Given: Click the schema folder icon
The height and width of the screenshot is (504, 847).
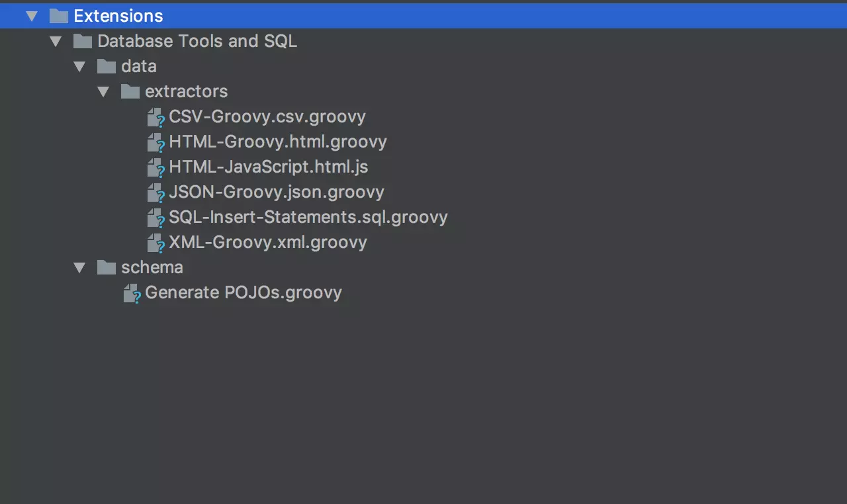Looking at the screenshot, I should tap(107, 268).
